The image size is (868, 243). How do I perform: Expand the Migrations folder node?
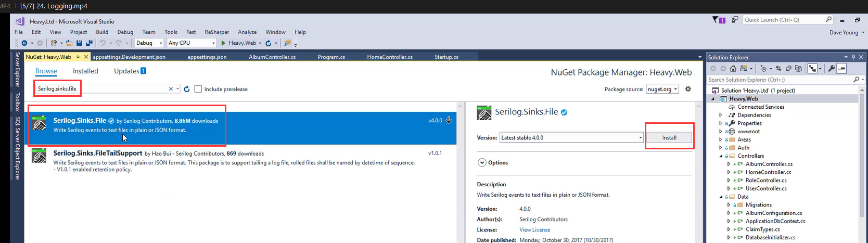729,205
